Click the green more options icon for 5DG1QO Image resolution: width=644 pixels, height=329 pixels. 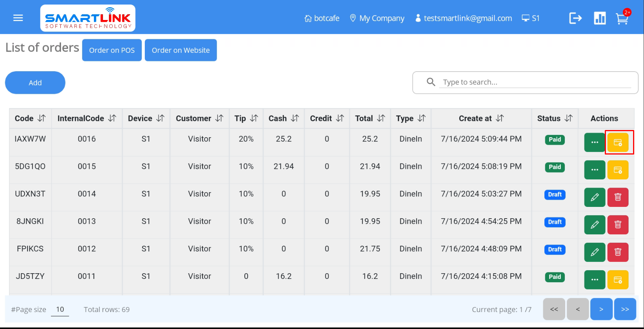click(595, 170)
